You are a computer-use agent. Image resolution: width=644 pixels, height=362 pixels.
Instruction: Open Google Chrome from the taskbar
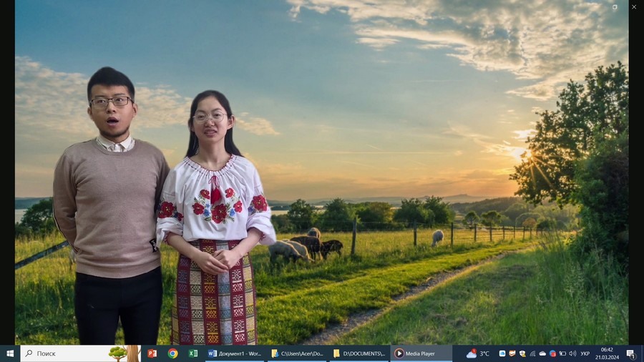click(x=172, y=353)
